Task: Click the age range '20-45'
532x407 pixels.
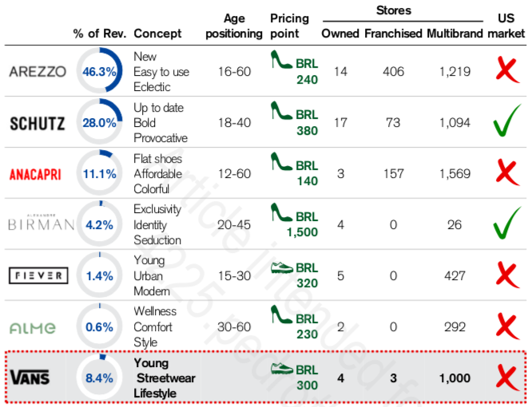Action: coord(234,225)
